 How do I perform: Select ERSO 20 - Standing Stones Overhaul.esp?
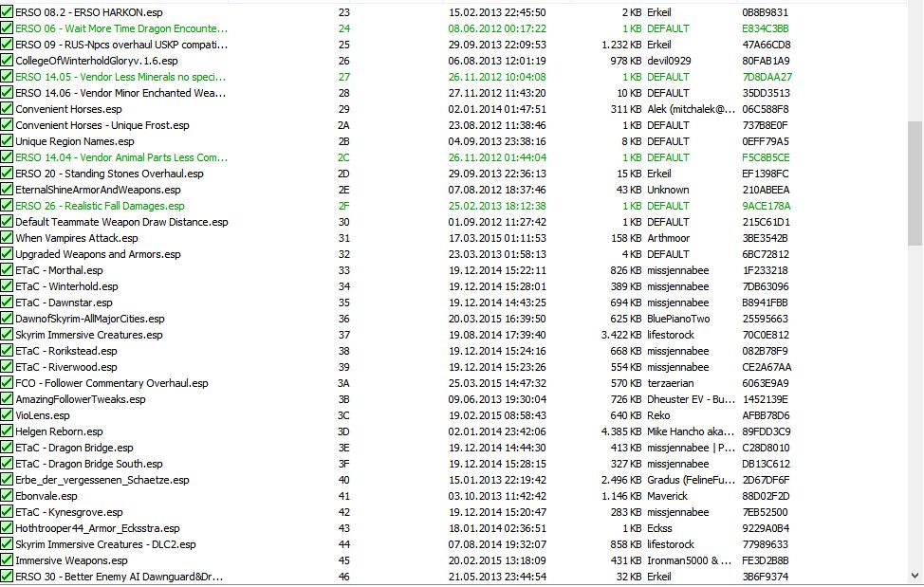point(109,174)
